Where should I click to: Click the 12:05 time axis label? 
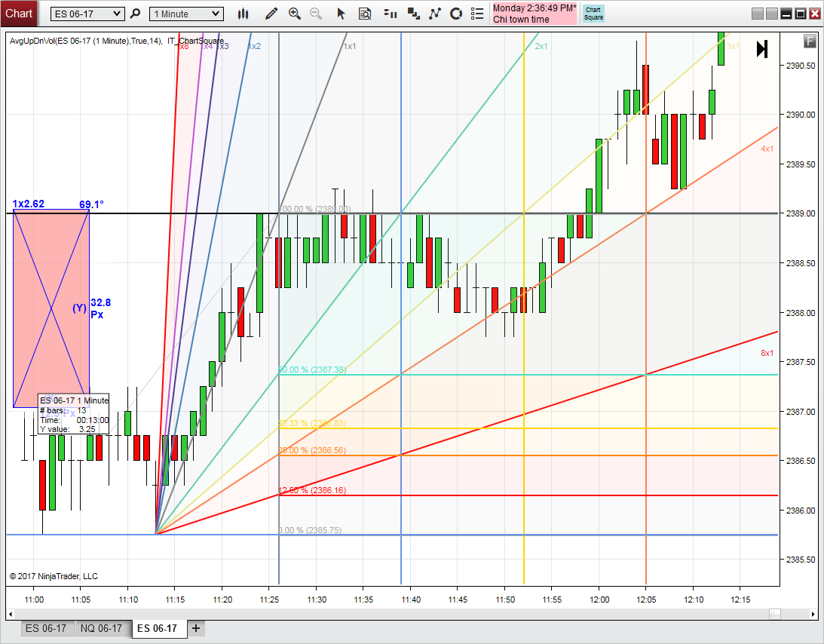(646, 600)
